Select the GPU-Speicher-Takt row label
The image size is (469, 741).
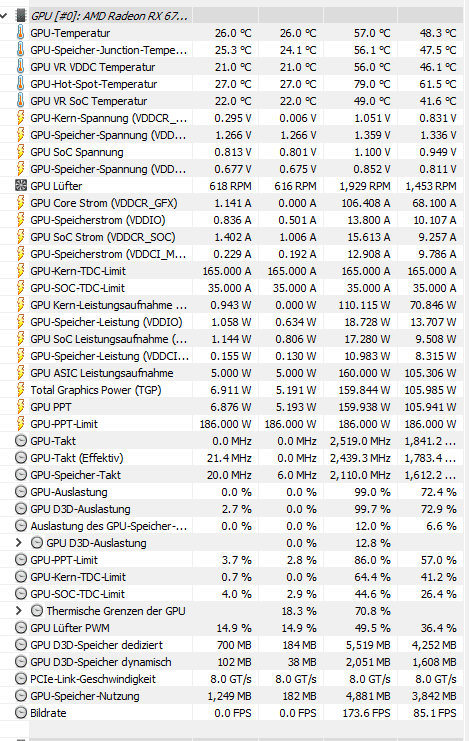(x=76, y=475)
